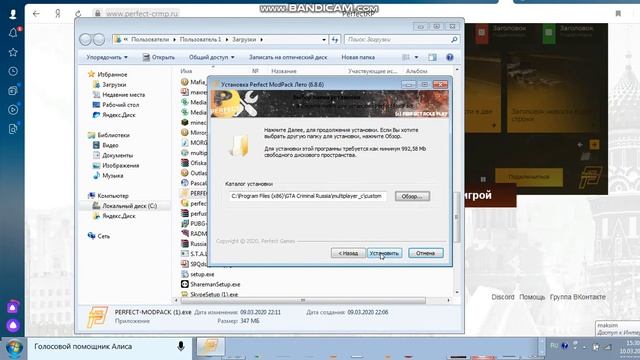Select Избранное in navigation pane
640x360 pixels.
[108, 74]
